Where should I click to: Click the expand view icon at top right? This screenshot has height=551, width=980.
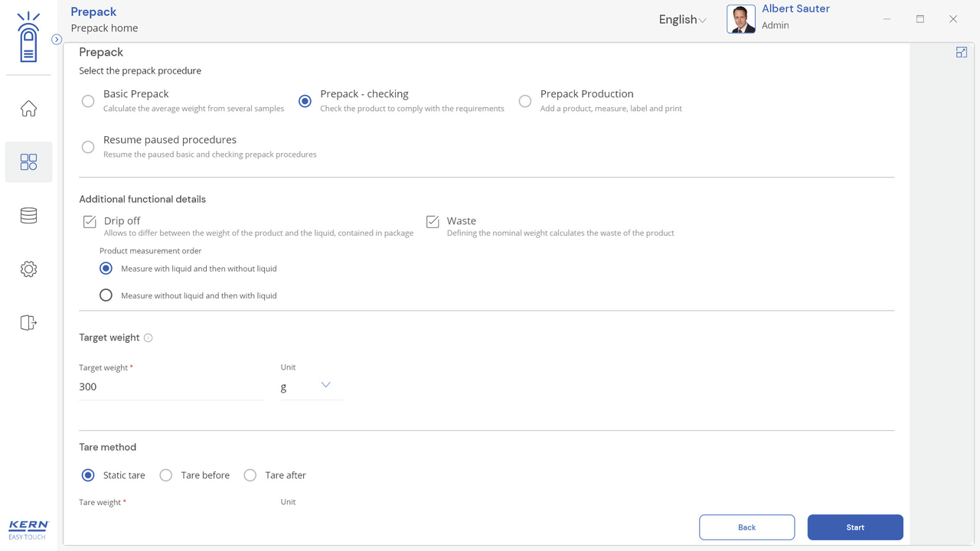click(x=962, y=52)
